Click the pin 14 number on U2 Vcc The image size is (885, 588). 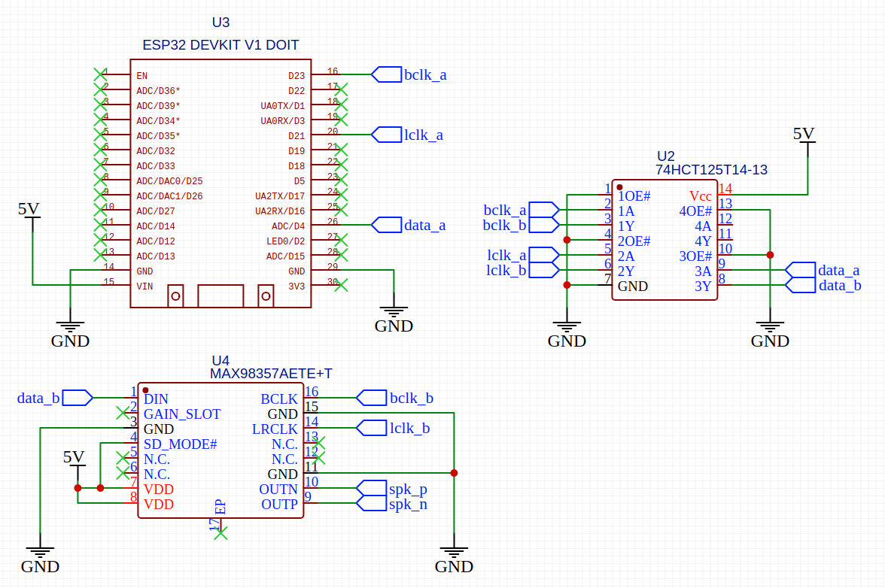tap(725, 188)
